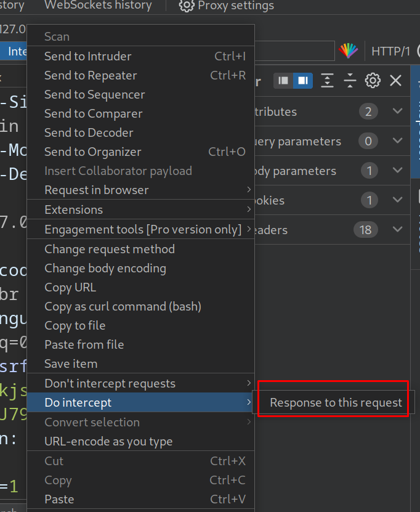This screenshot has width=420, height=512.
Task: Select Copy URL
Action: (140, 287)
